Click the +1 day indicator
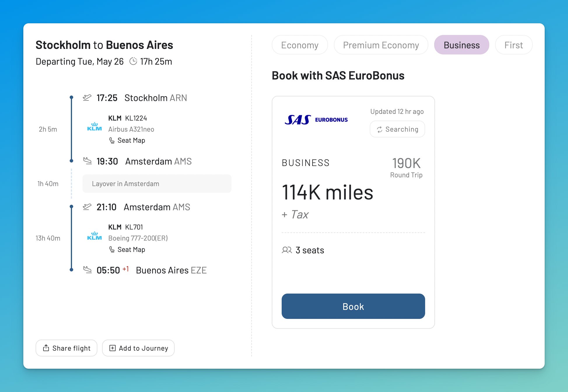Viewport: 568px width, 392px height. click(x=126, y=269)
